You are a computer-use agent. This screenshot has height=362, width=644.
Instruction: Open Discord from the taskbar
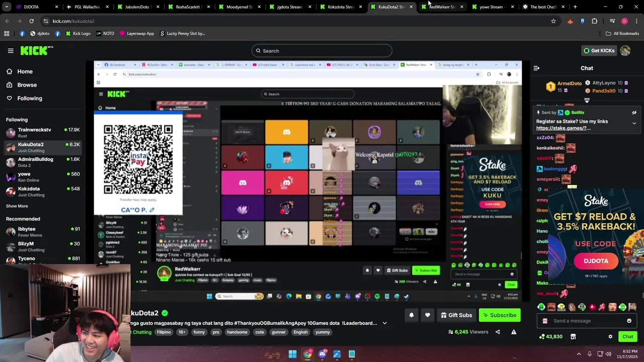pyautogui.click(x=322, y=354)
